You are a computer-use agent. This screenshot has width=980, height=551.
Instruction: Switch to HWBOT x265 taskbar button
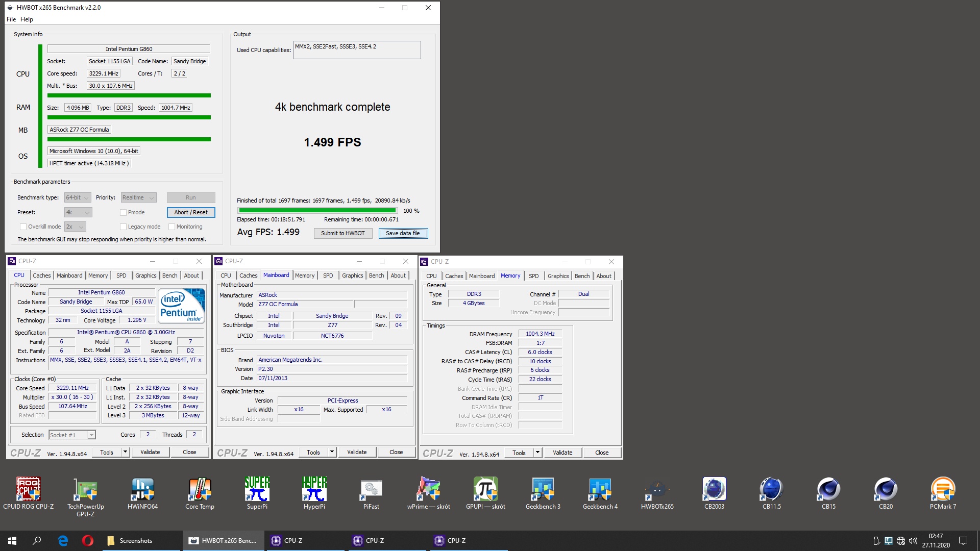click(223, 541)
